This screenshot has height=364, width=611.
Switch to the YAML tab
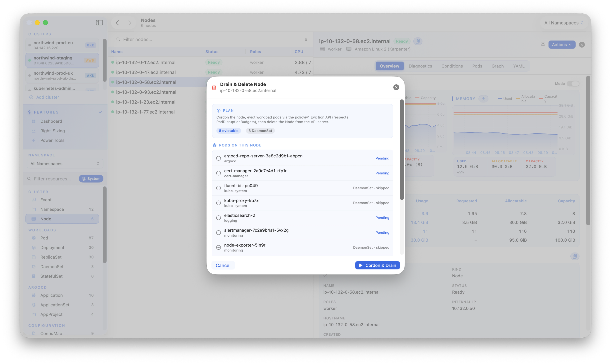518,66
